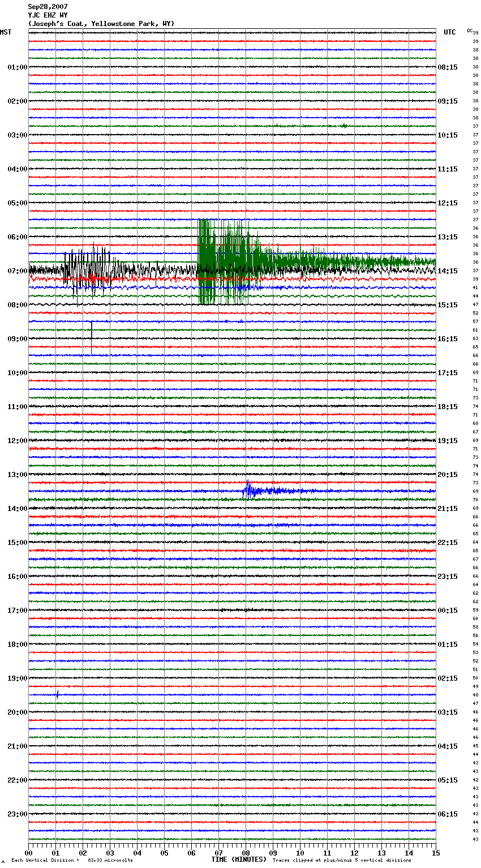Click the 23:15 UTC time label
The image size is (481, 868).
[448, 577]
